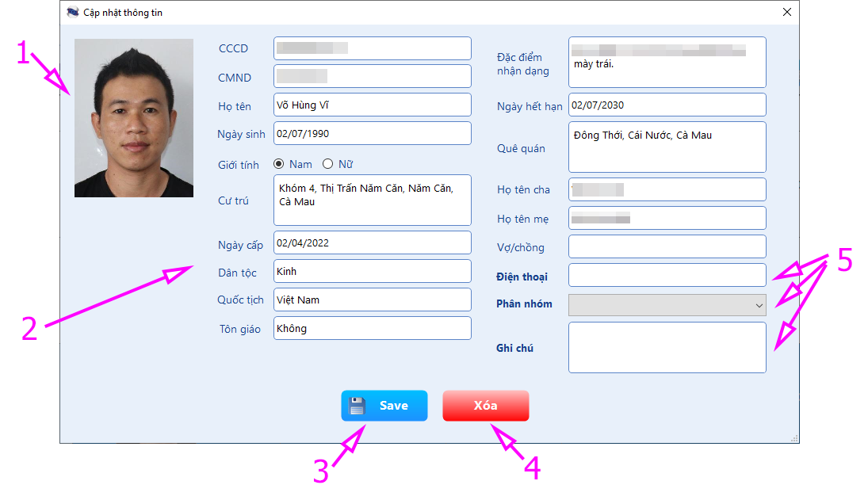Click the floppy disk icon on Save
The height and width of the screenshot is (500, 868).
(358, 406)
